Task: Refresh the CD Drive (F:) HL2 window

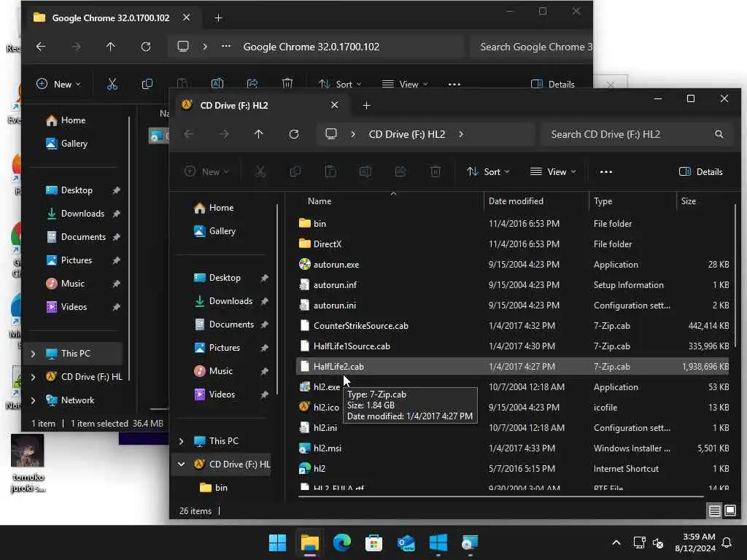Action: click(294, 134)
